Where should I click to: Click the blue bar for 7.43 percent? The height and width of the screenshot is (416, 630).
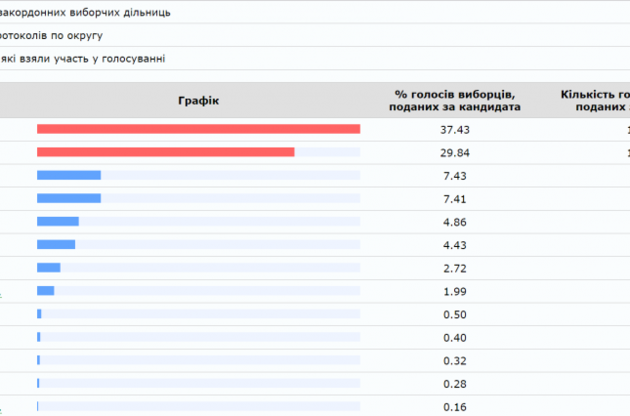coord(69,175)
